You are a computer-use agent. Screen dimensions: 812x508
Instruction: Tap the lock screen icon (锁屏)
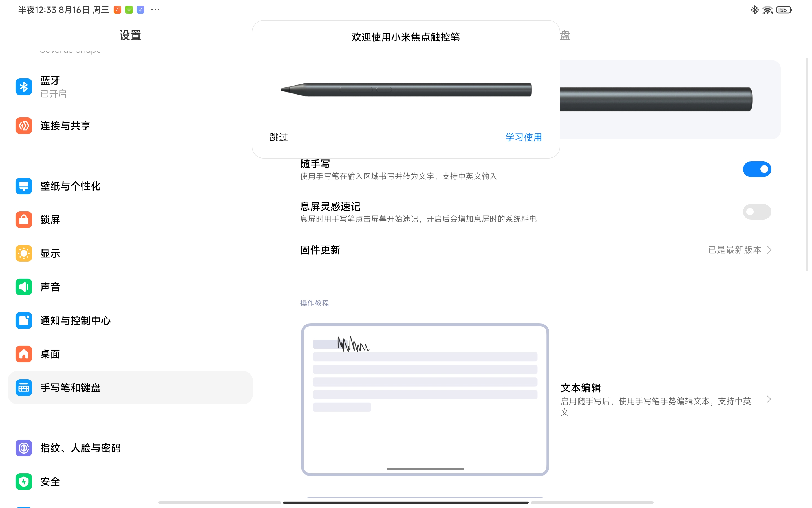(23, 220)
